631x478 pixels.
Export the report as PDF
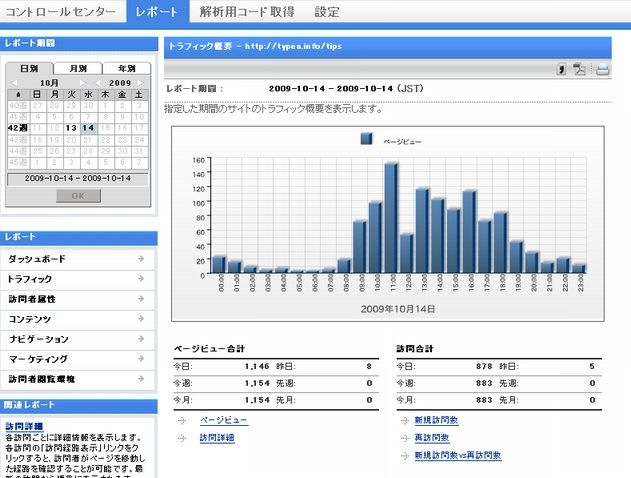pyautogui.click(x=579, y=69)
